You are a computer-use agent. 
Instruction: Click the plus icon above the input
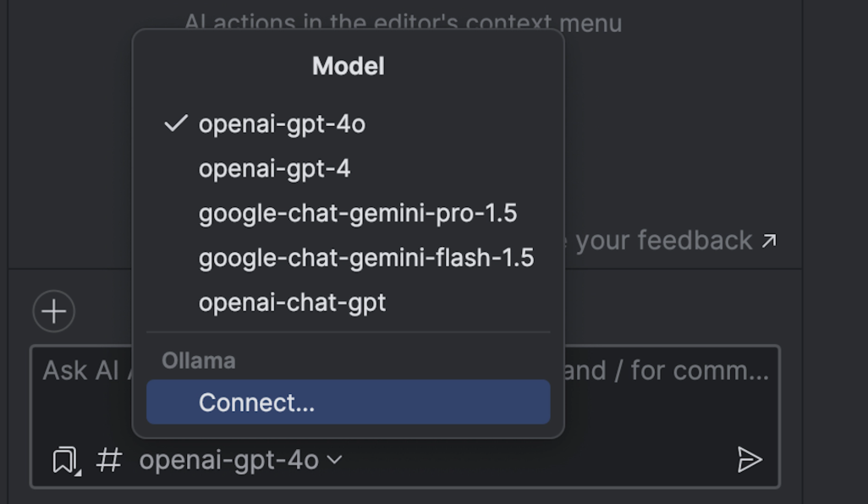(x=53, y=311)
